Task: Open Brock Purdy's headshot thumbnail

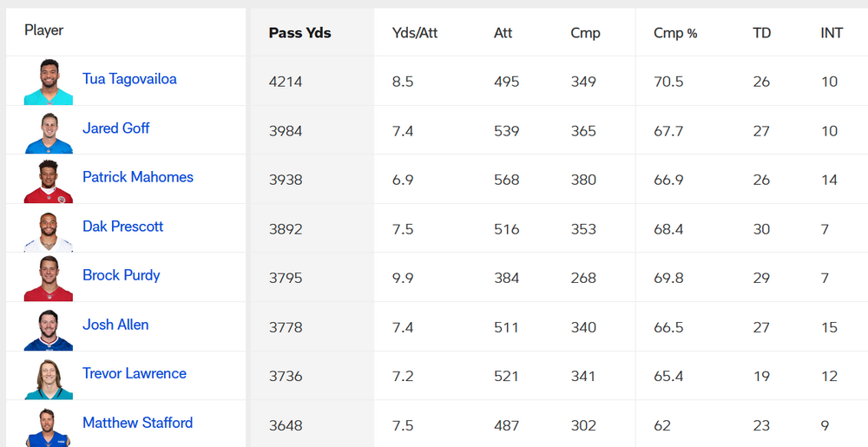Action: 48,277
